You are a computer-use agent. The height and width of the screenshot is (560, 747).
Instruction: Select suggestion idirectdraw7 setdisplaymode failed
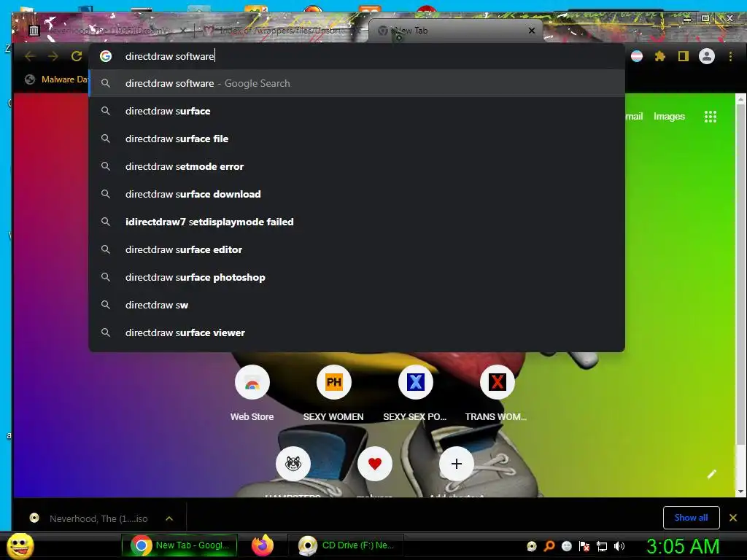click(357, 222)
